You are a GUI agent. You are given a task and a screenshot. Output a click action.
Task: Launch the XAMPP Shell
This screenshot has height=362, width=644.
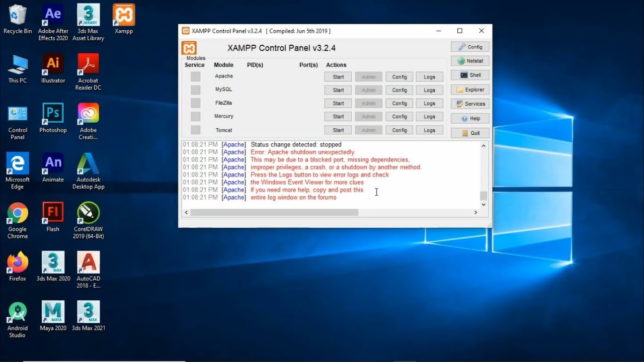click(x=470, y=75)
